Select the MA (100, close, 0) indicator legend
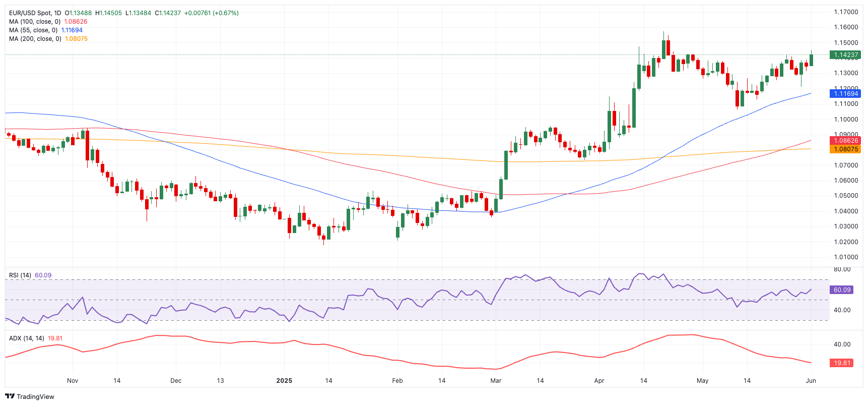868x405 pixels. click(x=35, y=22)
